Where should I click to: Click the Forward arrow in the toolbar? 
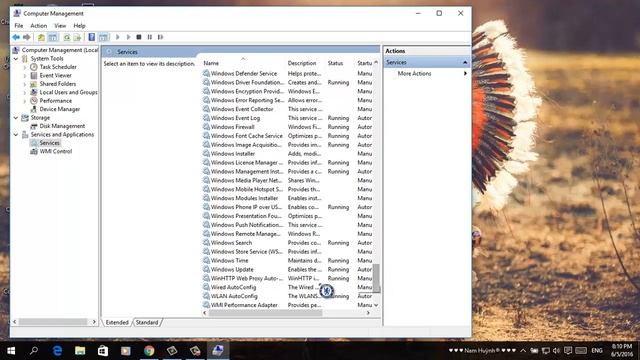[27, 37]
